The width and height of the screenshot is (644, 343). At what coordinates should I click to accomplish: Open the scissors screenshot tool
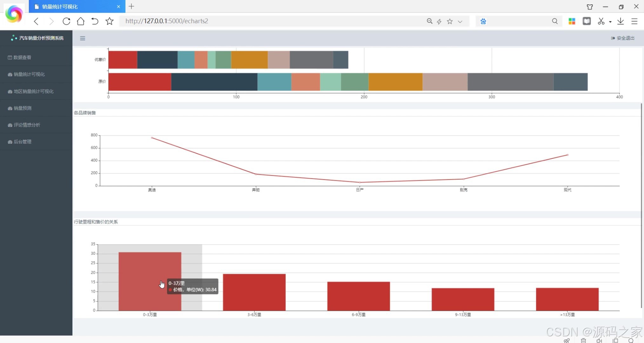coord(601,21)
